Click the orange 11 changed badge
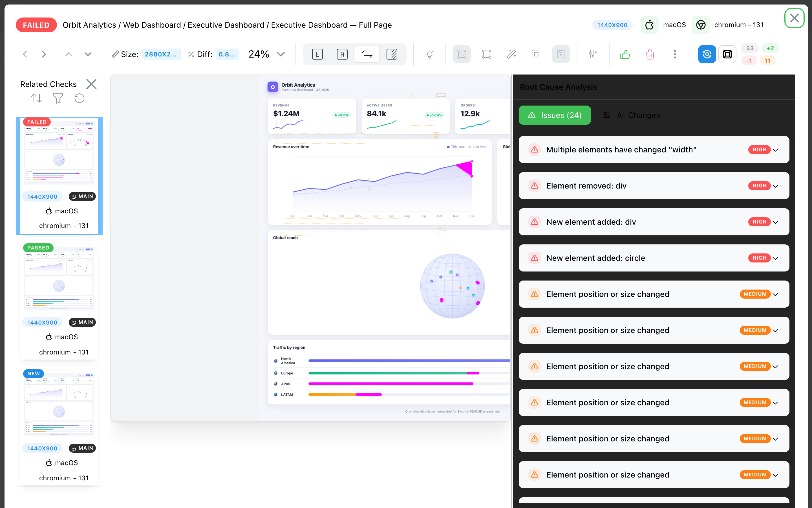The height and width of the screenshot is (508, 812). (x=767, y=61)
